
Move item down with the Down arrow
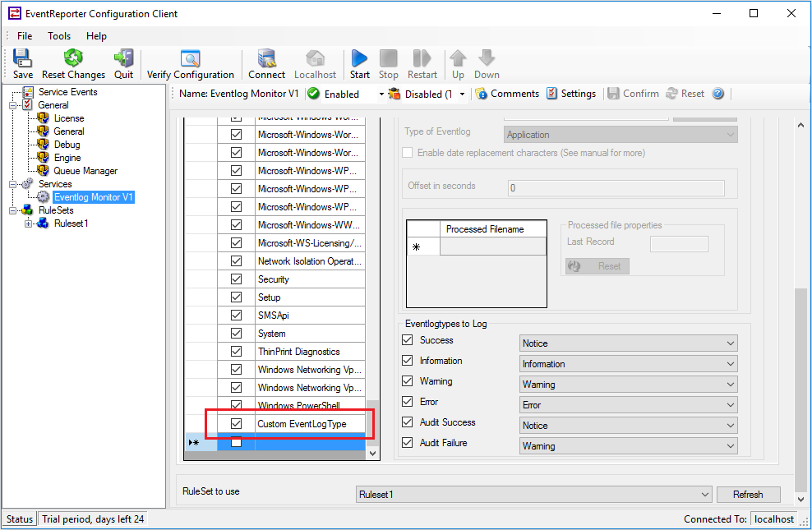(x=487, y=64)
